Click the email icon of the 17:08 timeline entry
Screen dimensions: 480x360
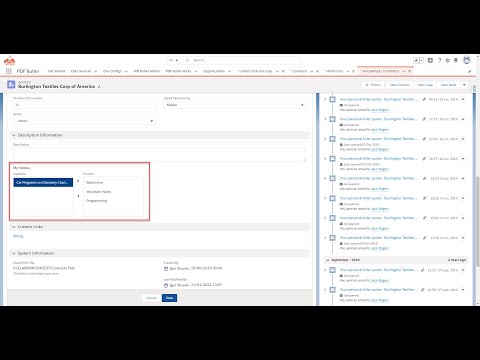(x=332, y=139)
